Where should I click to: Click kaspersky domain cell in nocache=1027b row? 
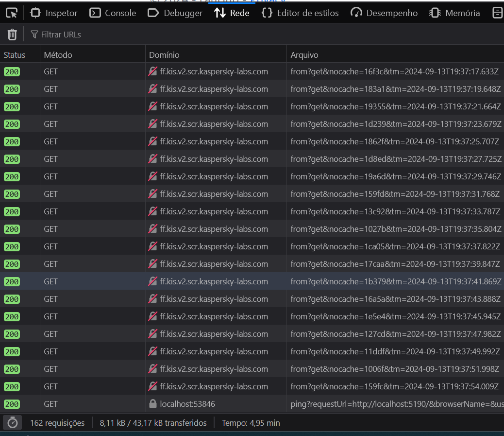pyautogui.click(x=216, y=229)
